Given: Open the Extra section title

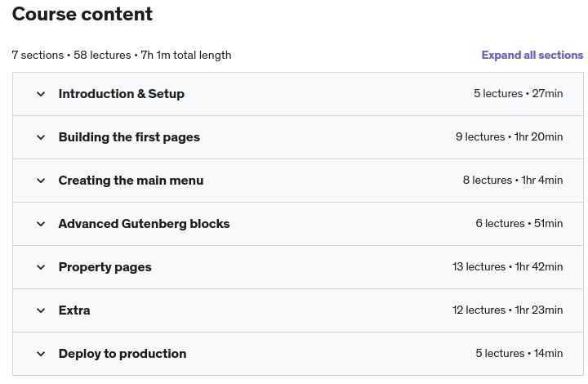Looking at the screenshot, I should (74, 310).
